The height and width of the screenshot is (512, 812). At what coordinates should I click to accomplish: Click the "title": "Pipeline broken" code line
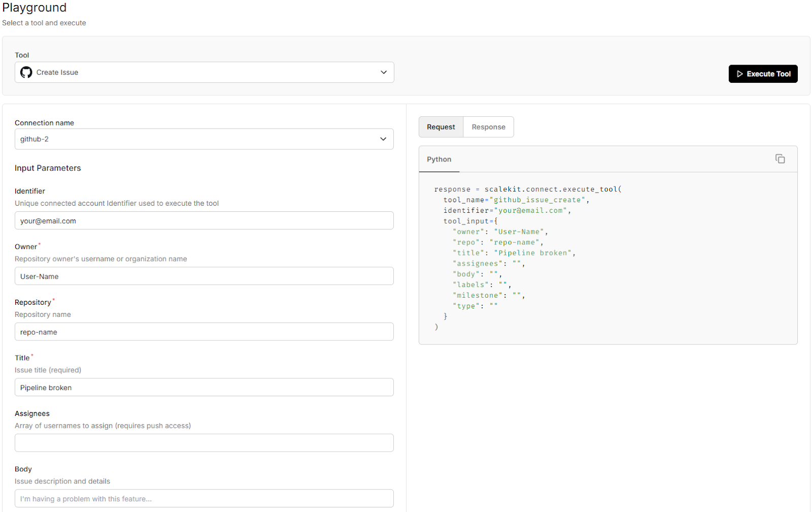pos(514,253)
